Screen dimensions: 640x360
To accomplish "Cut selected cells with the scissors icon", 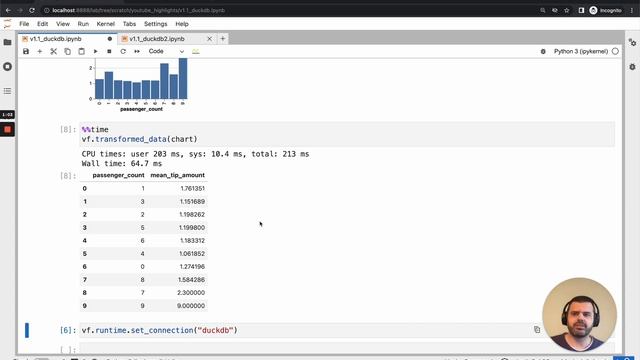I will [53, 51].
